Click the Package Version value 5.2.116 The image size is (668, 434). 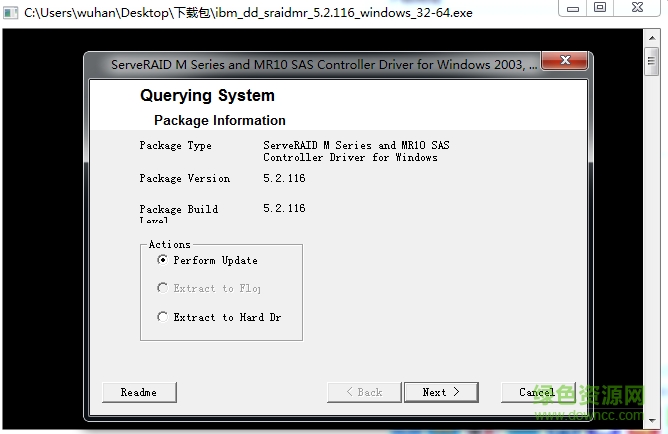click(284, 178)
